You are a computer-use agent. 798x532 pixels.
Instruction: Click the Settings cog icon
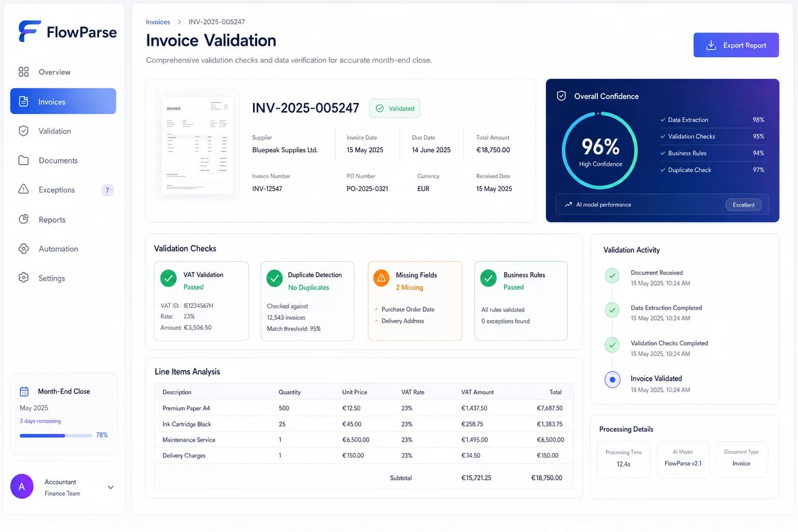tap(23, 277)
